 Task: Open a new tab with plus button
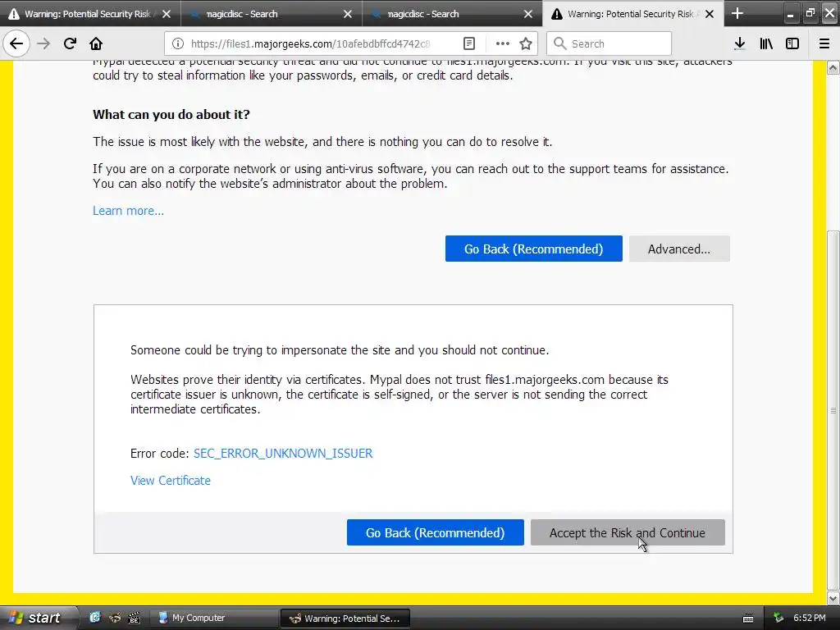pyautogui.click(x=737, y=13)
